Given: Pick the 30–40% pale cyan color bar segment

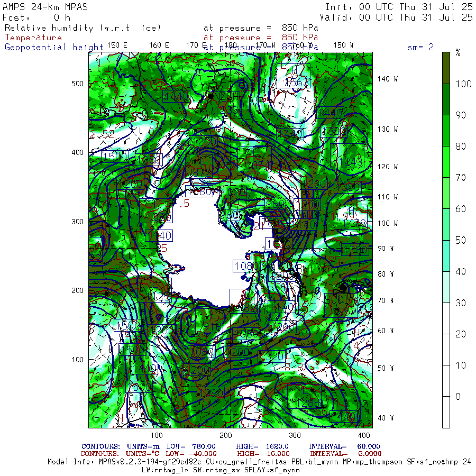Looking at the screenshot, I should click(x=446, y=287).
